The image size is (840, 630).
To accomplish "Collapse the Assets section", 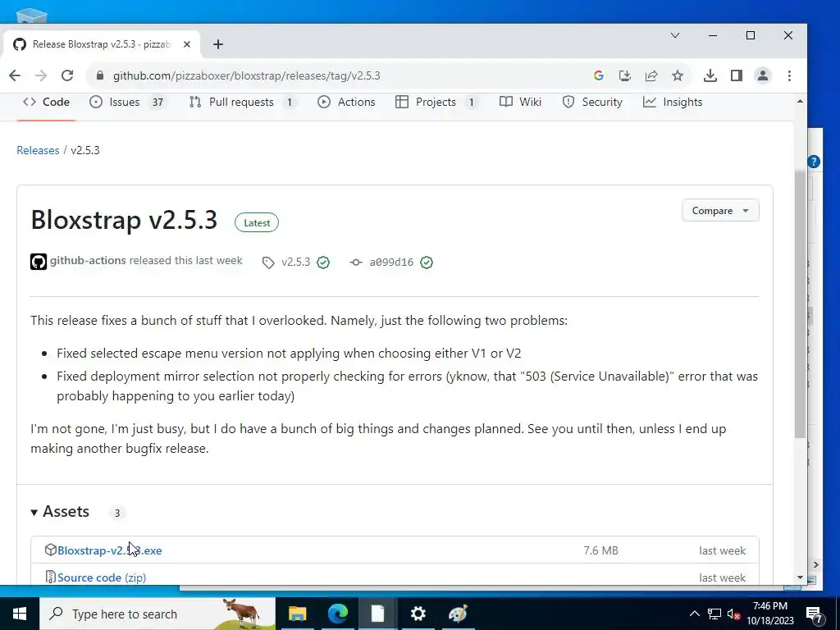I will [60, 512].
